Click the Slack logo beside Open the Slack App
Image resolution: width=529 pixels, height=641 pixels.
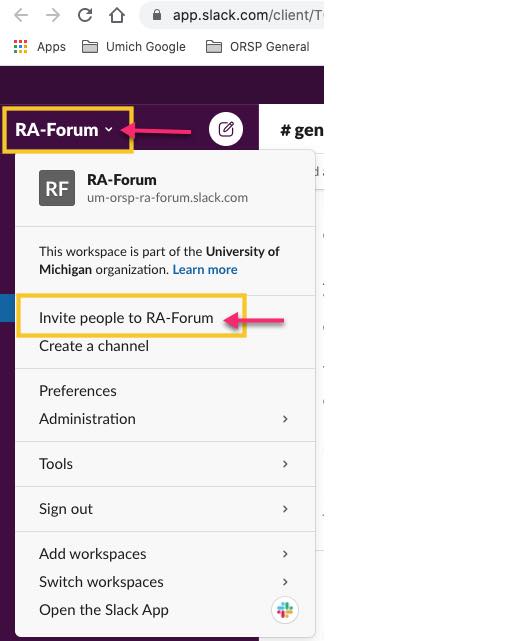tap(285, 610)
